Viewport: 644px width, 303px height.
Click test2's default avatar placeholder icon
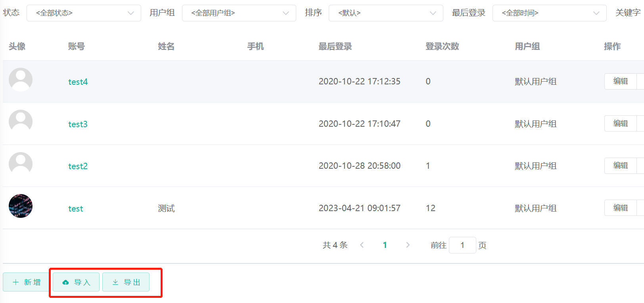[x=21, y=164]
